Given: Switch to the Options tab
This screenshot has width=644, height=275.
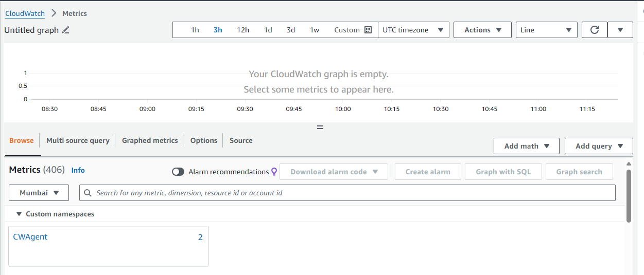Looking at the screenshot, I should point(204,140).
